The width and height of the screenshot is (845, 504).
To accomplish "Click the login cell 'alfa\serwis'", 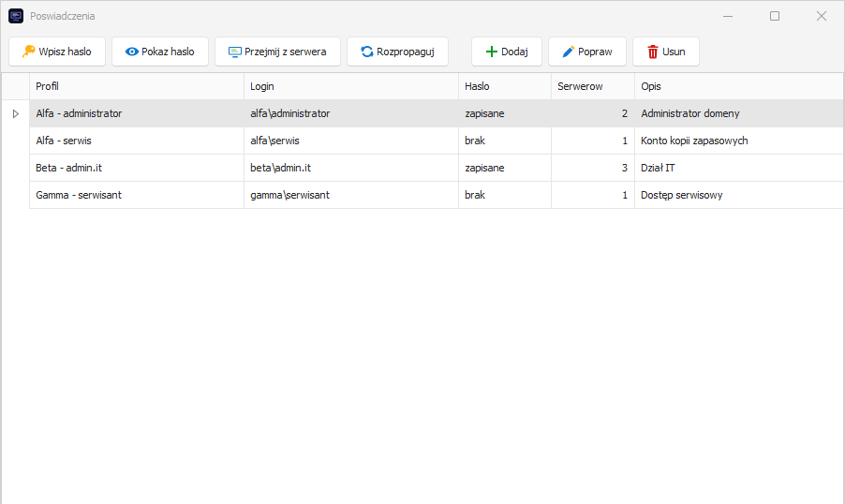I will pyautogui.click(x=351, y=141).
